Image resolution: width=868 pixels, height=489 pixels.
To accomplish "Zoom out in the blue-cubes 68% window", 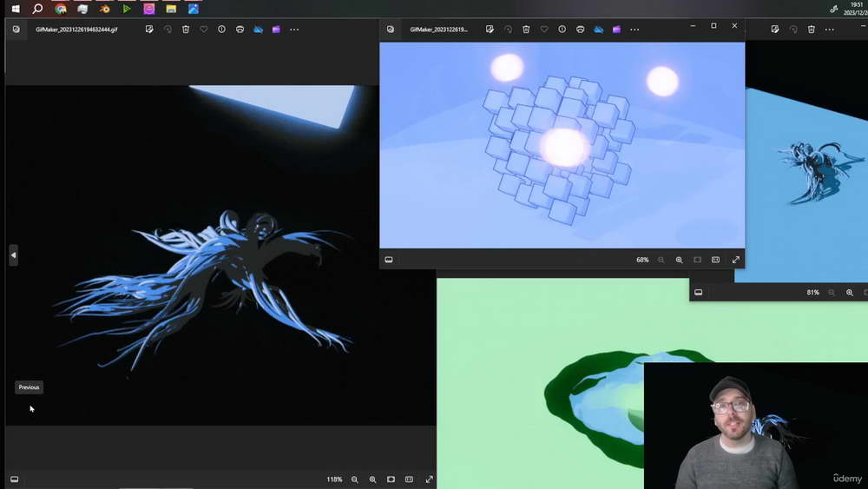I will point(661,260).
